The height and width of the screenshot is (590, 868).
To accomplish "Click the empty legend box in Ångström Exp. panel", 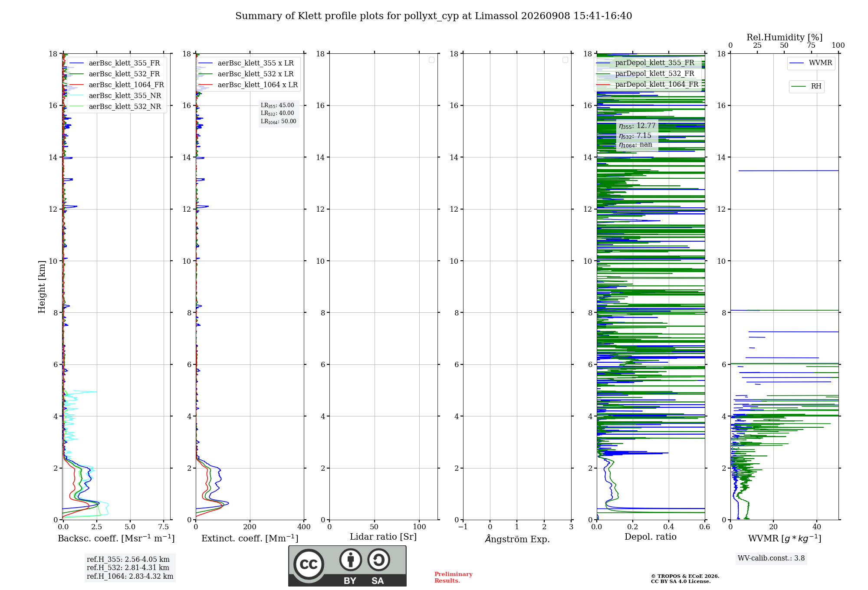I will click(565, 60).
